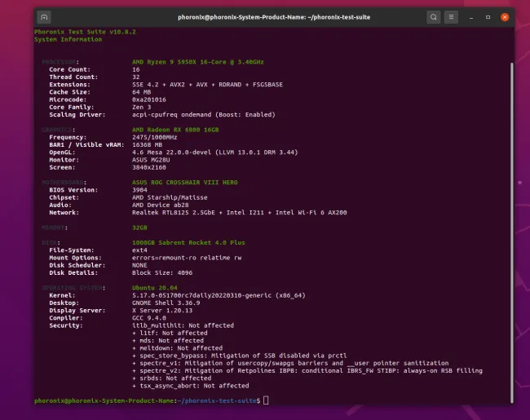530x420 pixels.
Task: Click prompt path '~/phoronix-test-suite'
Action: pos(217,400)
